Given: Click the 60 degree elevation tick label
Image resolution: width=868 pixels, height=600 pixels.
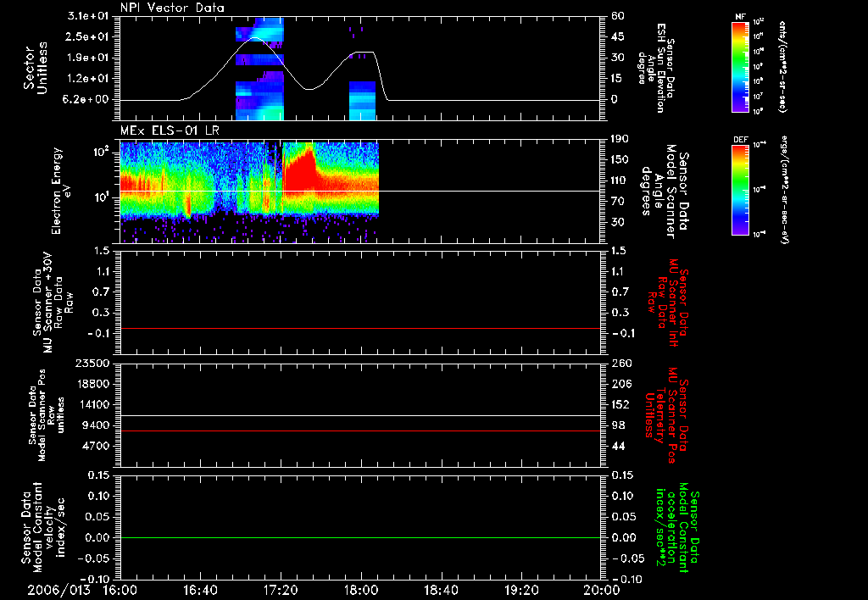Looking at the screenshot, I should [618, 16].
